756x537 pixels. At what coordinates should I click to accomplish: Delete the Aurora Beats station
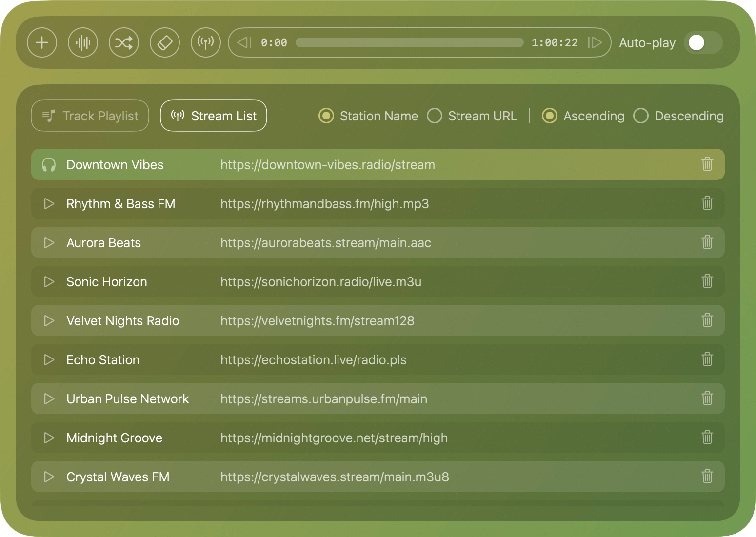tap(708, 242)
